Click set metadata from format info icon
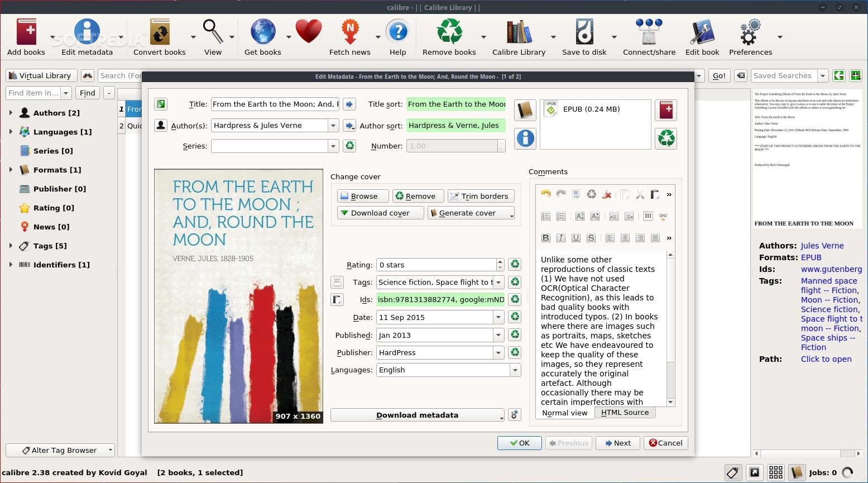 coord(525,138)
